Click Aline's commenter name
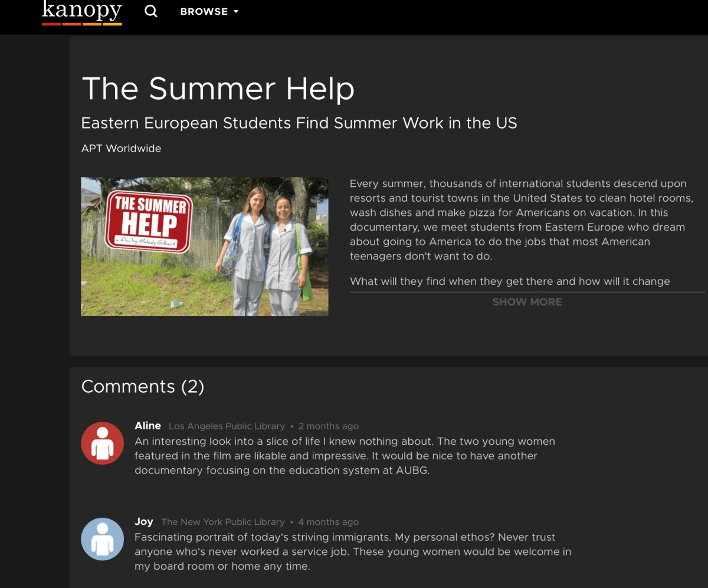 [147, 425]
